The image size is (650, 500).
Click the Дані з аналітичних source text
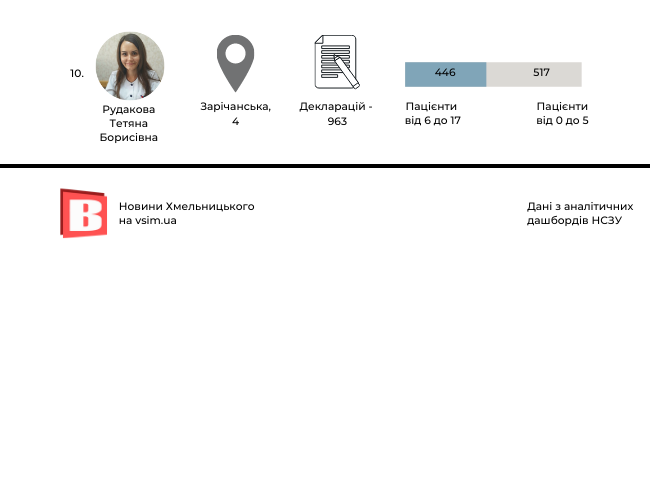(x=580, y=206)
